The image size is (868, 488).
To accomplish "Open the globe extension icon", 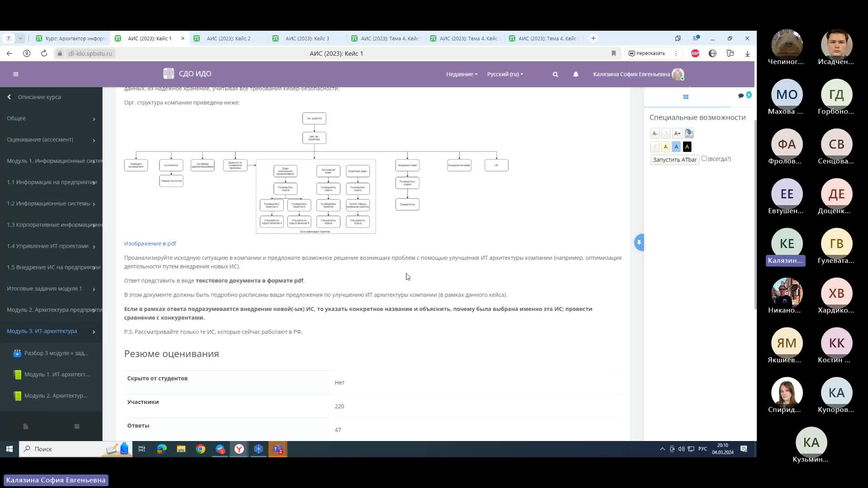I will pos(712,53).
